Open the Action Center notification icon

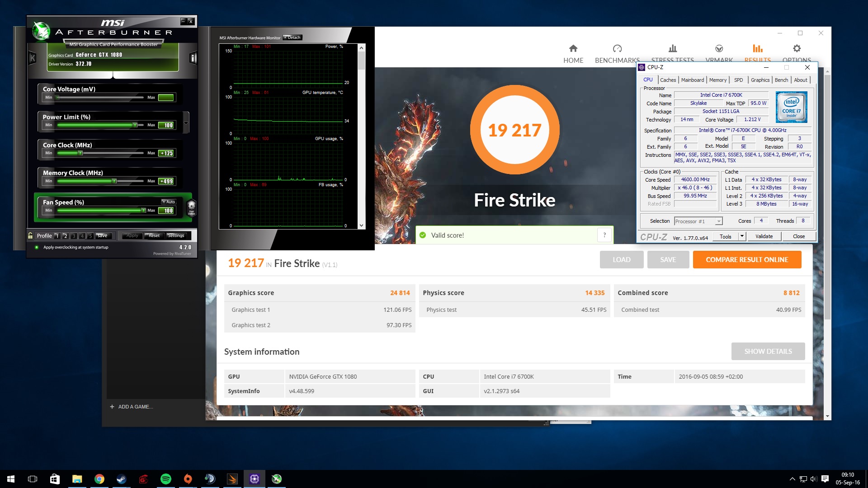(825, 479)
